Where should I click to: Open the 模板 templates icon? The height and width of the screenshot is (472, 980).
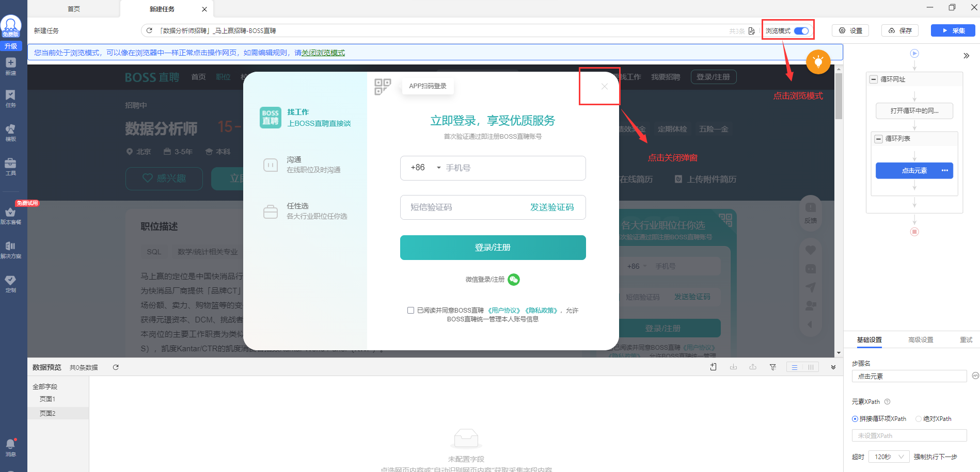point(11,132)
